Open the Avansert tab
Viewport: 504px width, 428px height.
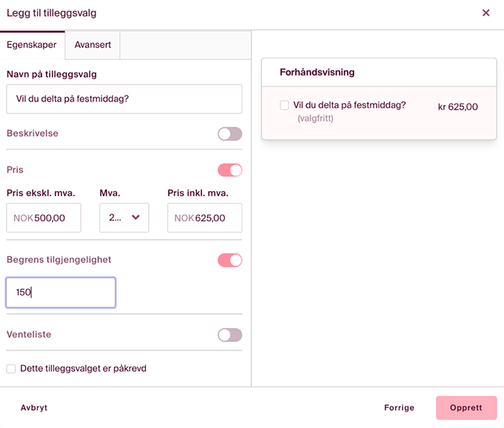[x=93, y=45]
